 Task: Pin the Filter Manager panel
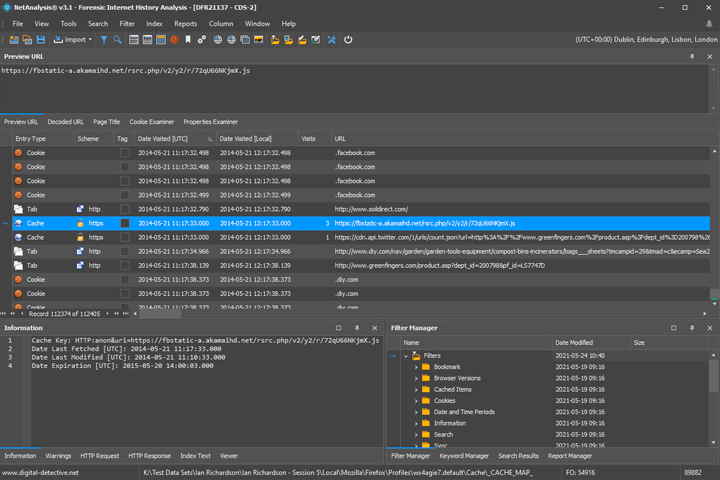point(692,328)
